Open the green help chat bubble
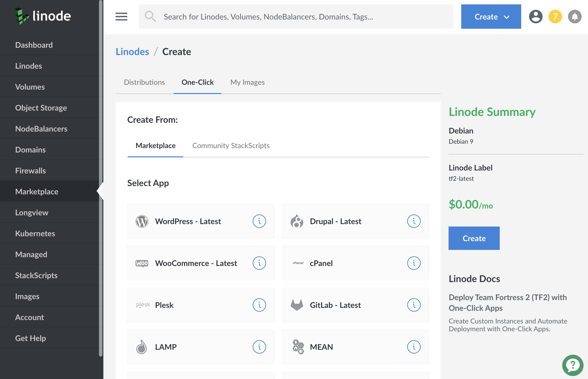 click(x=572, y=365)
